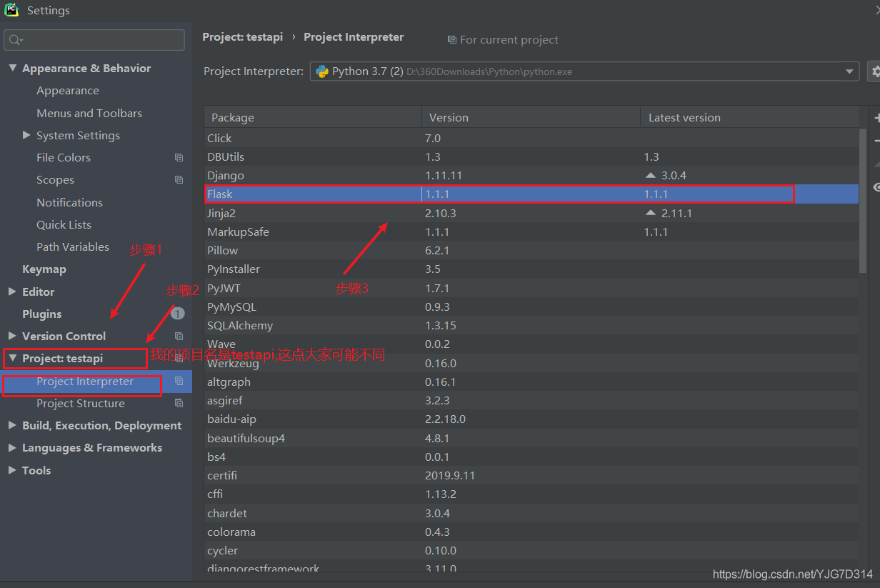This screenshot has width=880, height=588.
Task: Select the PyInstaller package row
Action: (x=531, y=269)
